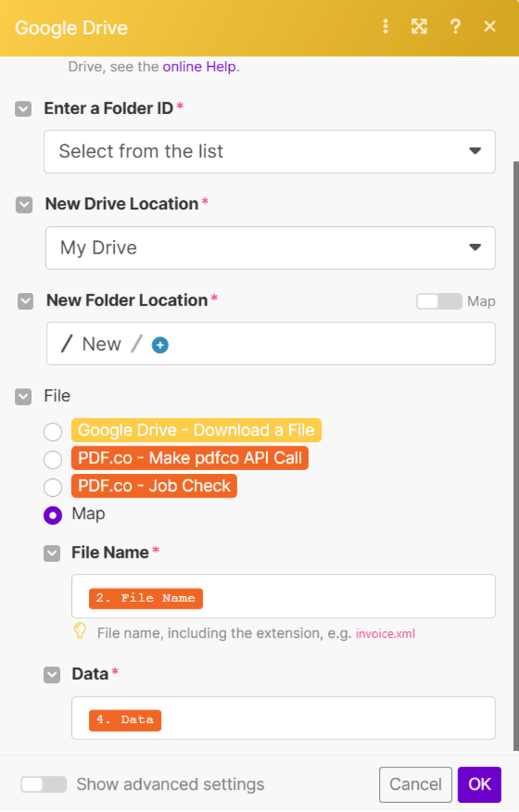Viewport: 519px width, 812px height.
Task: Select Google Drive - Download a File option
Action: pyautogui.click(x=53, y=432)
